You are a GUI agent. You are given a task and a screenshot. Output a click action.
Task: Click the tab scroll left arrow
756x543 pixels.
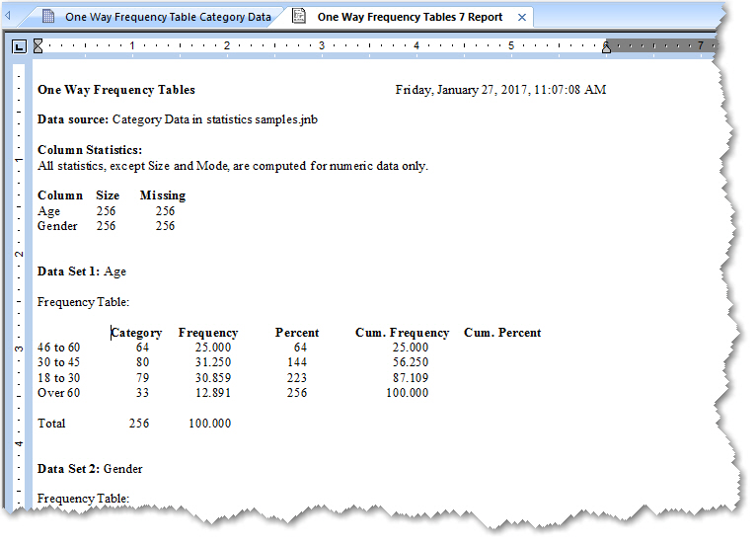[x=10, y=17]
